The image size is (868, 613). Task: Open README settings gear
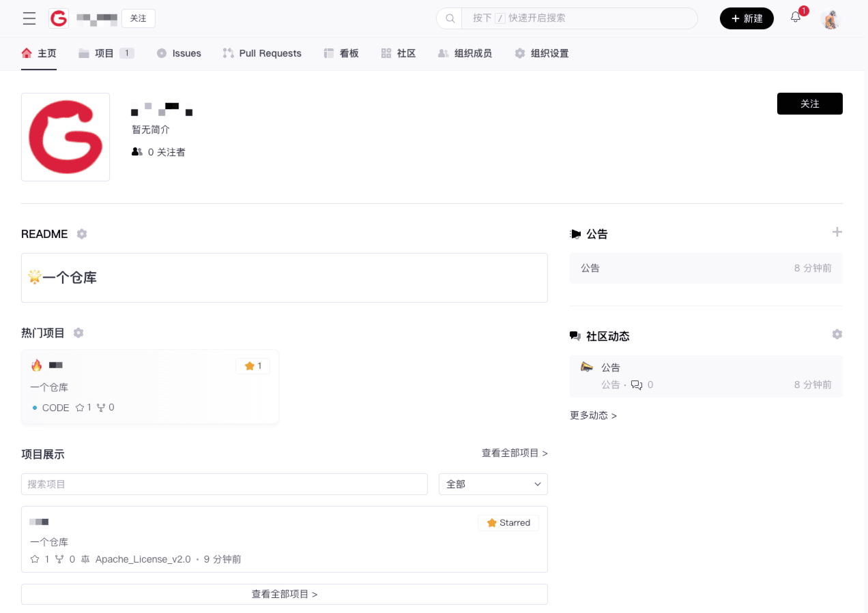82,234
